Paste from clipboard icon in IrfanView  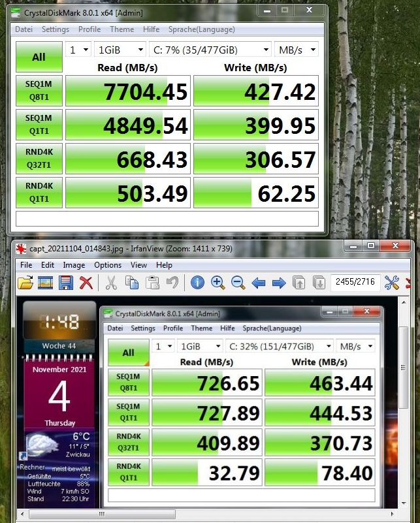click(x=152, y=283)
